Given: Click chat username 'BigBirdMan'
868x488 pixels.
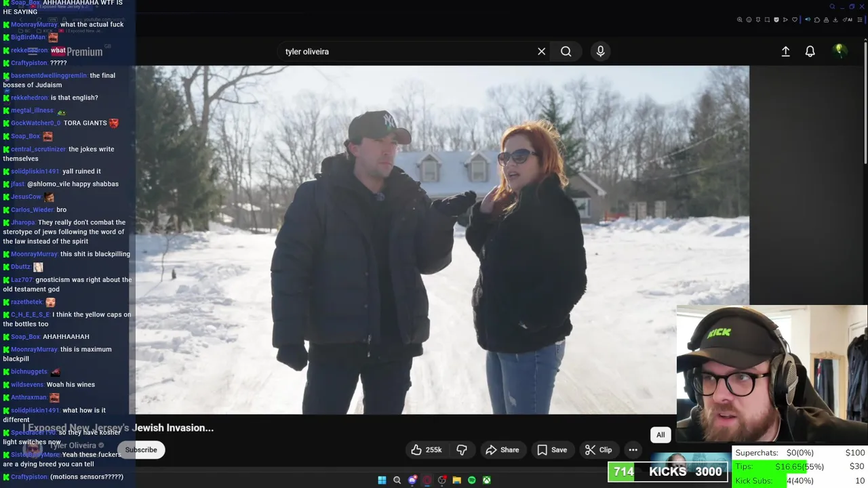Looking at the screenshot, I should coord(28,37).
